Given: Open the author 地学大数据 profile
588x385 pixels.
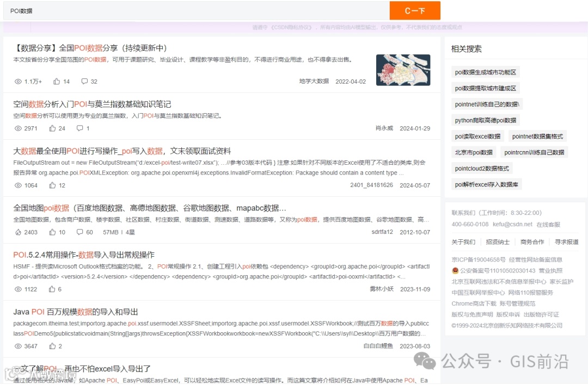Looking at the screenshot, I should point(314,81).
